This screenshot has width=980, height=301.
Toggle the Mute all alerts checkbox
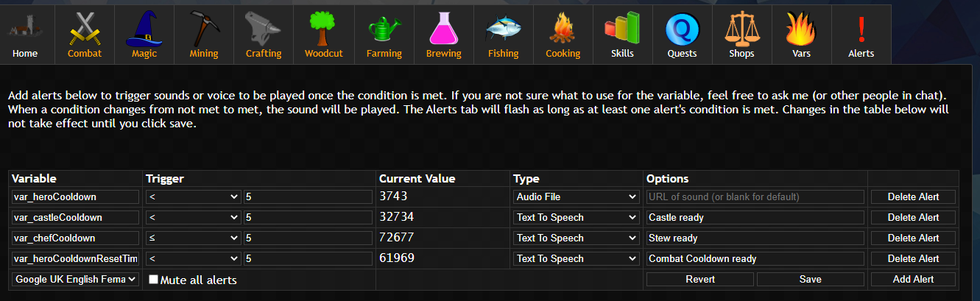153,280
